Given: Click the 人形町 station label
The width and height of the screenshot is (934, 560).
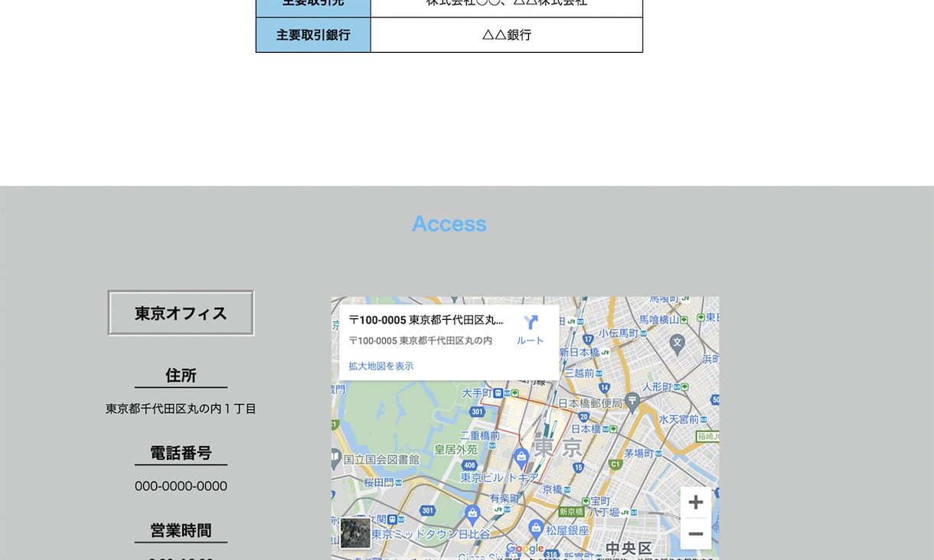Looking at the screenshot, I should tap(658, 386).
